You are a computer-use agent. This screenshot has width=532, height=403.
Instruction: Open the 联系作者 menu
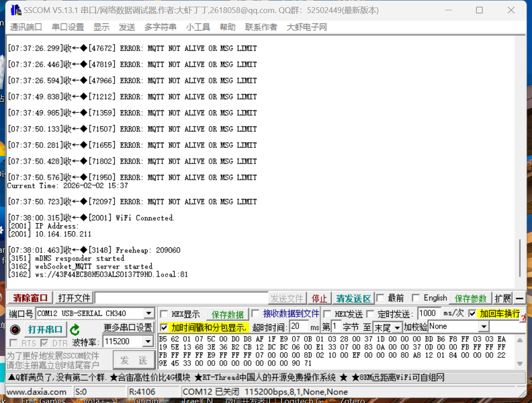coord(261,27)
